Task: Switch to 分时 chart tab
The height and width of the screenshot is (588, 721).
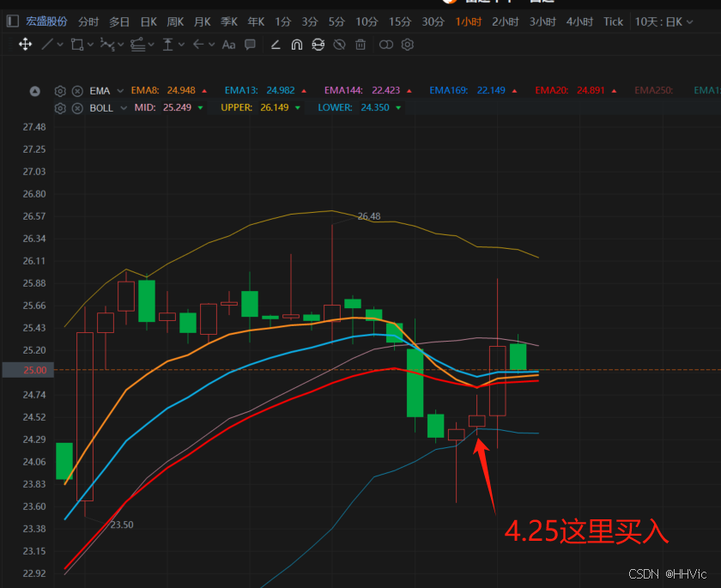Action: point(88,21)
